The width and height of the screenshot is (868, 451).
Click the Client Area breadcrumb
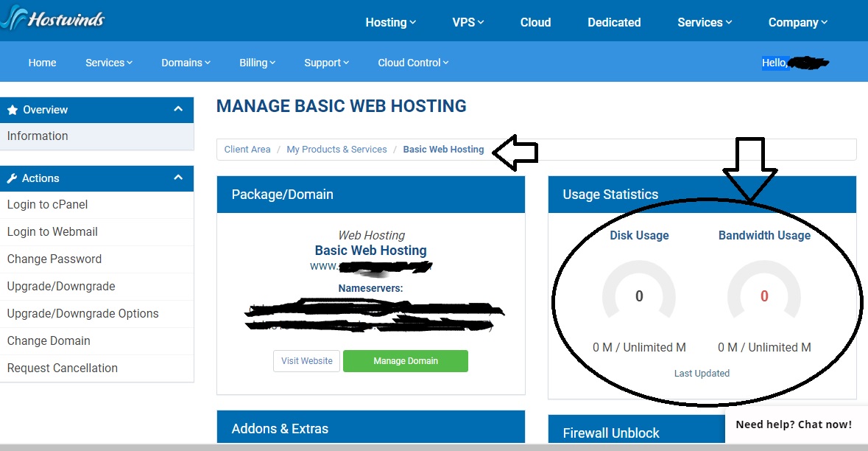point(247,149)
